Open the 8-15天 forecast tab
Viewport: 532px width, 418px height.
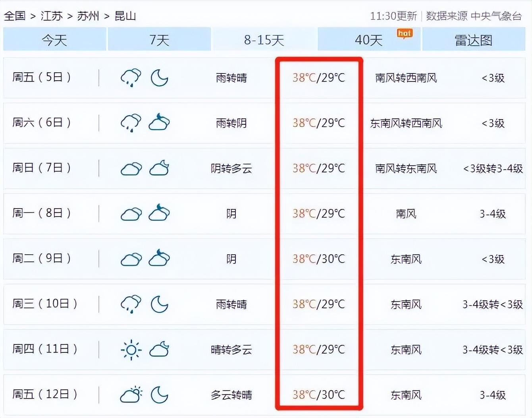click(x=265, y=39)
